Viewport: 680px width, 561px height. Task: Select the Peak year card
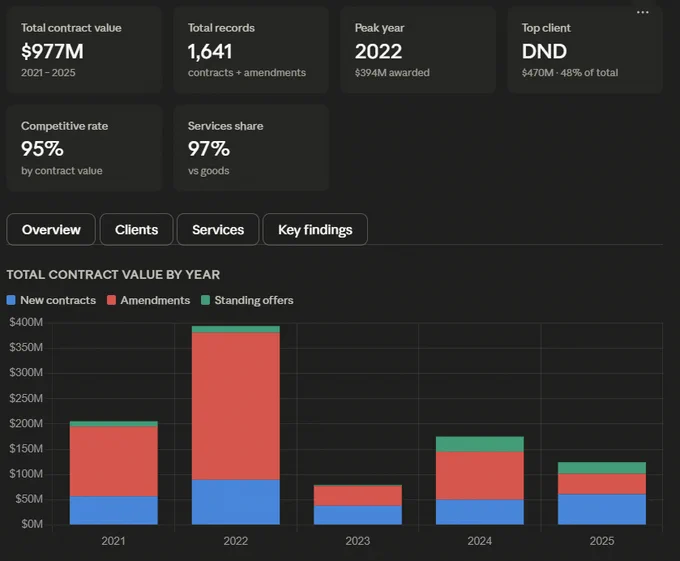pos(418,49)
